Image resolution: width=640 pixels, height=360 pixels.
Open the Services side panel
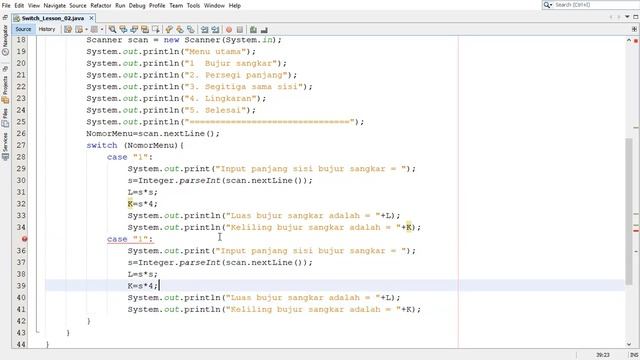point(5,146)
